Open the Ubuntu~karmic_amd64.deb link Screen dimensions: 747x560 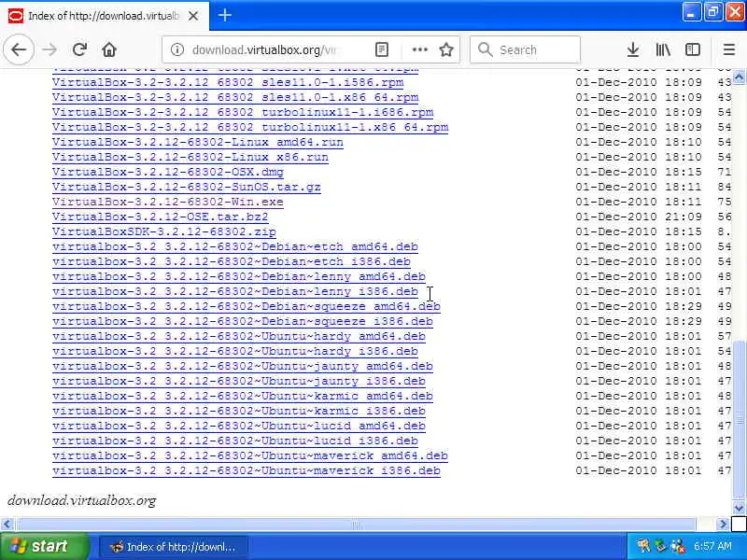(243, 396)
